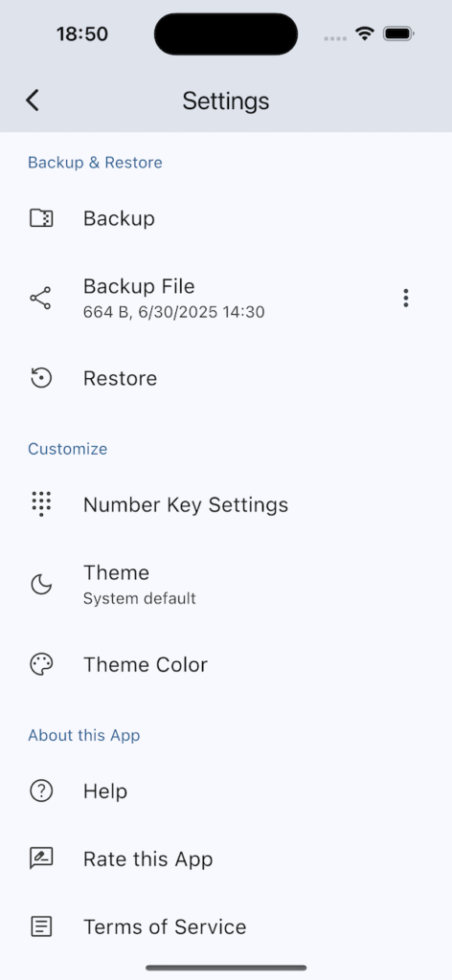Image resolution: width=452 pixels, height=980 pixels.
Task: Open the Help page
Action: point(226,791)
